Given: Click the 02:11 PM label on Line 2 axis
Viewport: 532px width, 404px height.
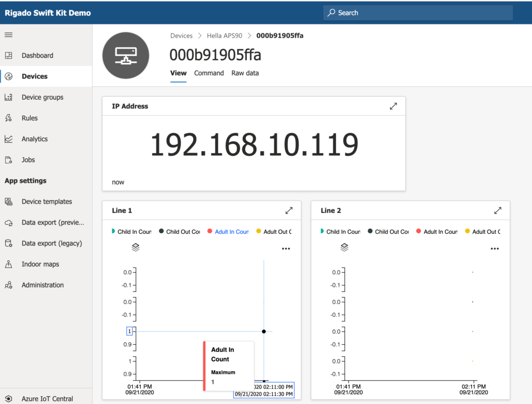Looking at the screenshot, I should click(474, 386).
